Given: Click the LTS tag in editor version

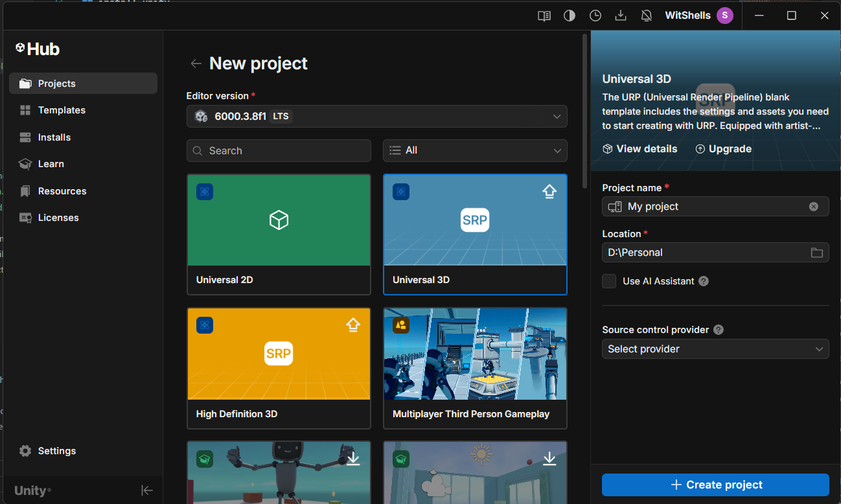Looking at the screenshot, I should [x=281, y=117].
